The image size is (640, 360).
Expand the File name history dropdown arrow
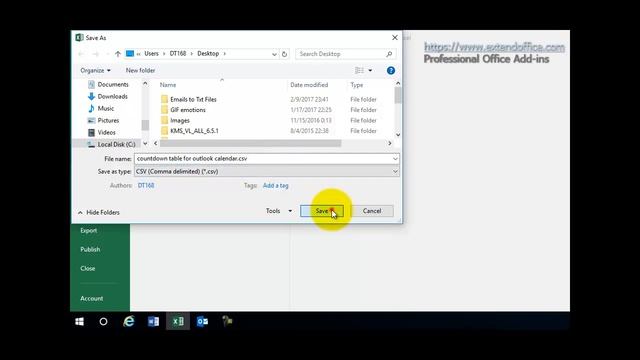click(395, 158)
